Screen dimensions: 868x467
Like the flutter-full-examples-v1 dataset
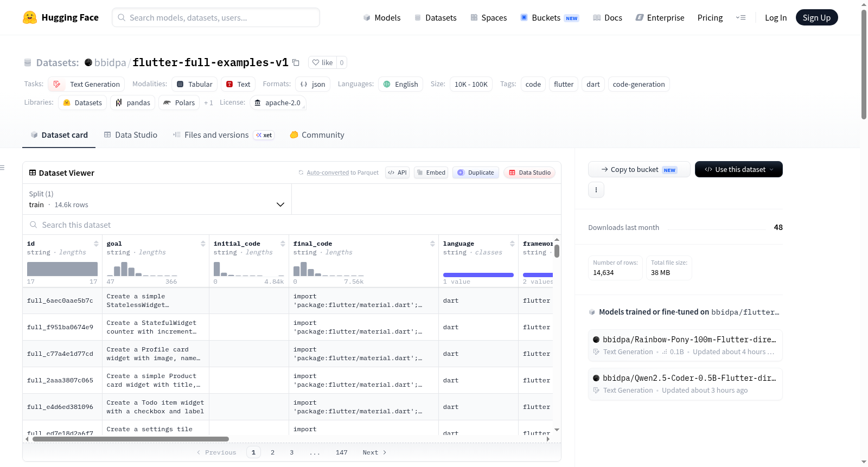pos(322,62)
